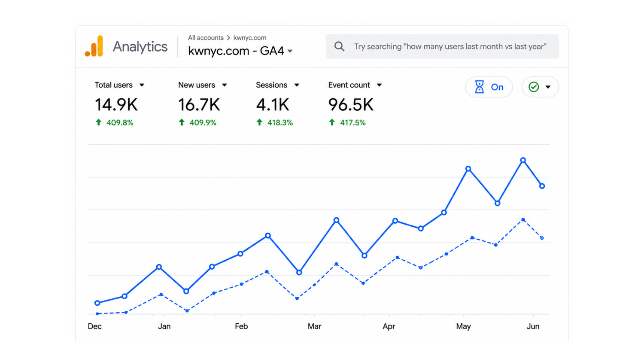This screenshot has height=362, width=644.
Task: Select the highest solid line data point near Jun
Action: coord(523,160)
